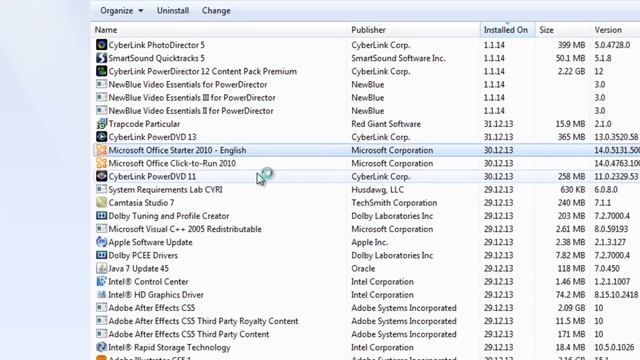The image size is (640, 360).
Task: Click the NewBlue Video Essentials for PowerDirector icon
Action: [x=101, y=84]
